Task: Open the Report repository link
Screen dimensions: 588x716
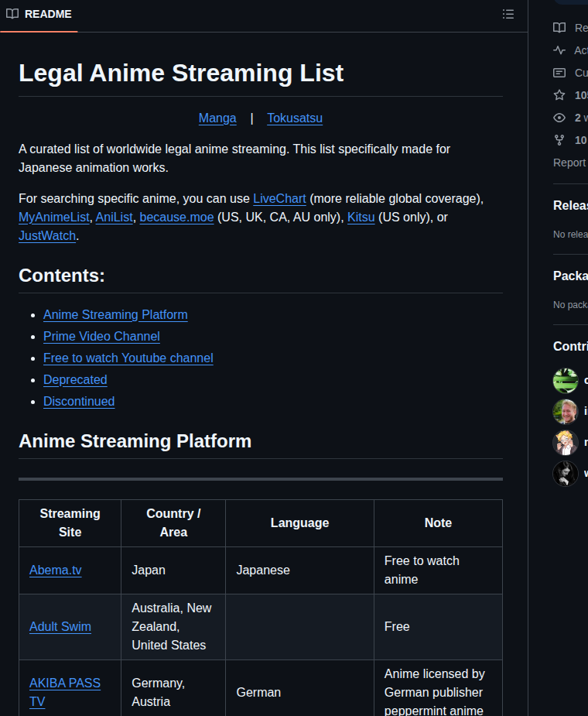Action: [x=570, y=163]
